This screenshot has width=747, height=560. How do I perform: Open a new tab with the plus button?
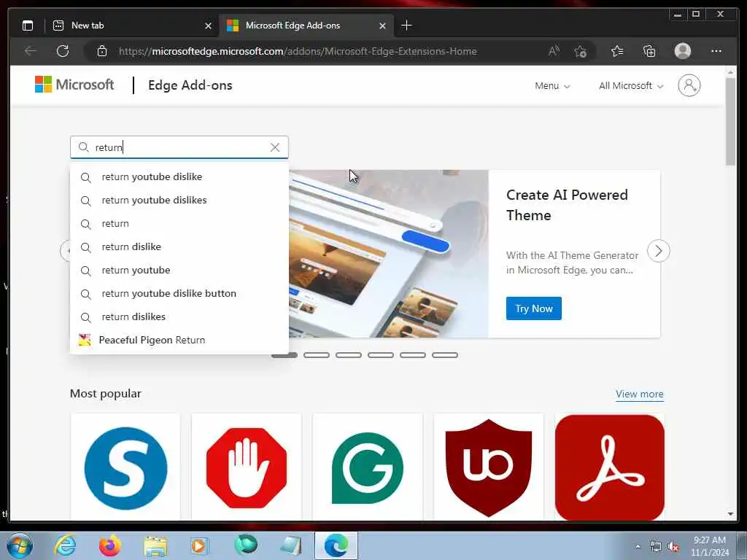tap(406, 26)
